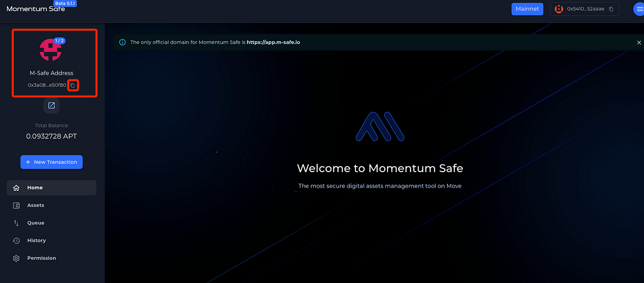Open the hamburger menu in the header

639,9
